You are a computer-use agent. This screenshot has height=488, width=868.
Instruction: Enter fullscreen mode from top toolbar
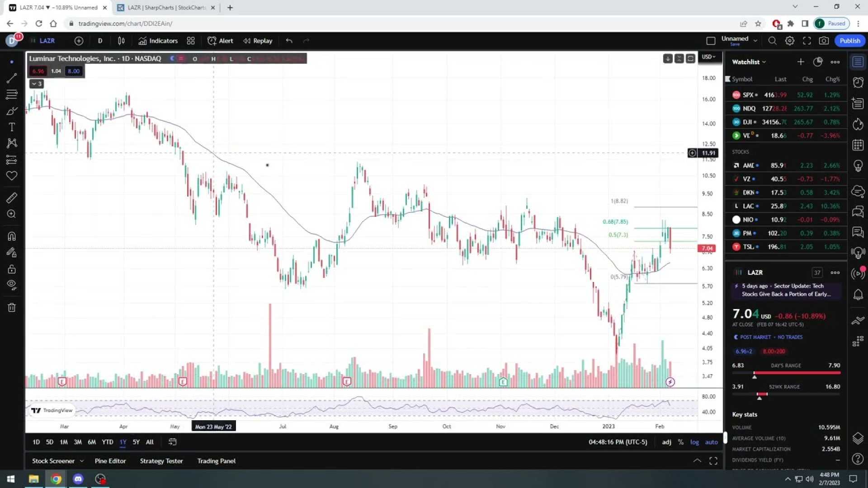[x=807, y=41]
